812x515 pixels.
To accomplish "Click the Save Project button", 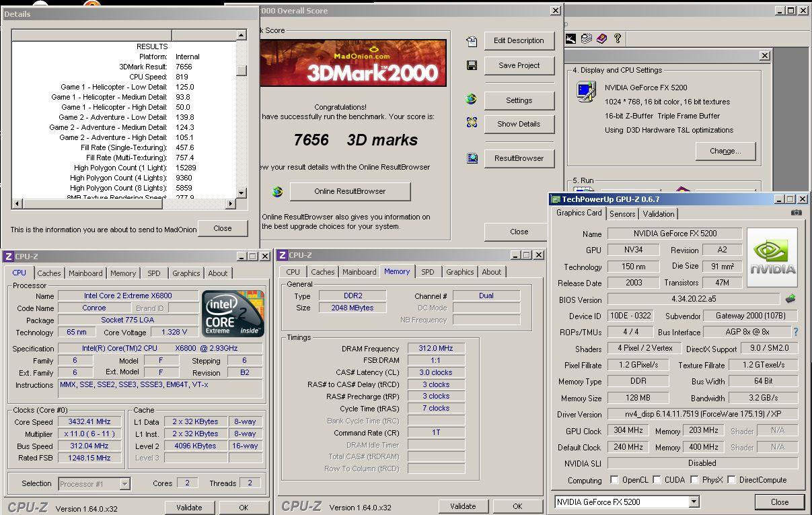I will coord(519,65).
